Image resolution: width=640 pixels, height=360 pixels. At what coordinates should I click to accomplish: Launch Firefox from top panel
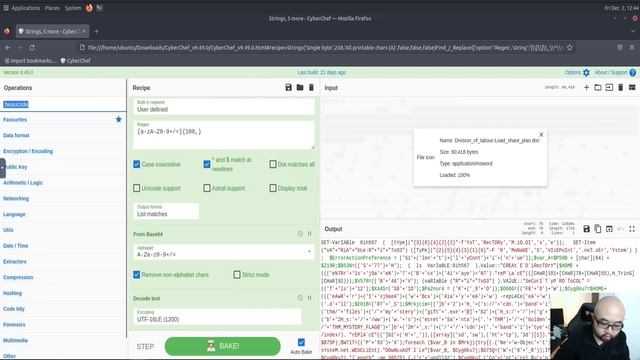[89, 8]
